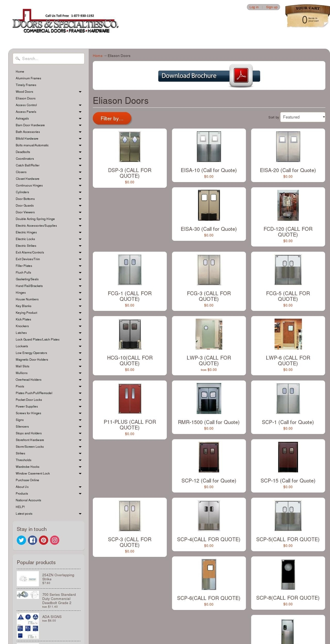Open EISA-30 door product image
Image resolution: width=330 pixels, height=644 pixels.
pyautogui.click(x=209, y=205)
